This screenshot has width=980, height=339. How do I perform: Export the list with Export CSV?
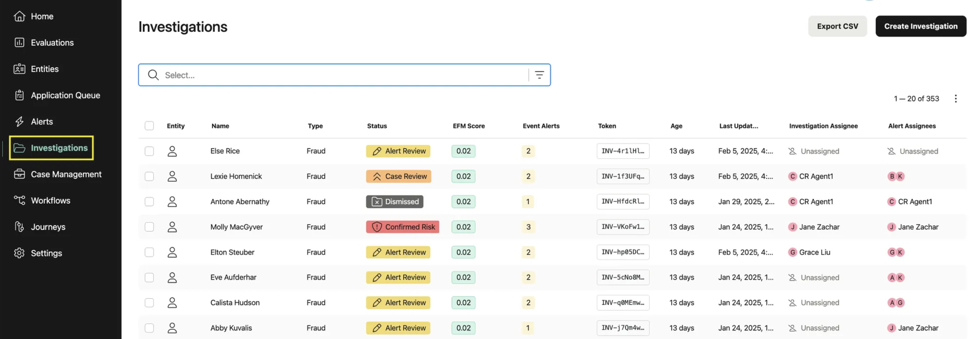[x=837, y=26]
